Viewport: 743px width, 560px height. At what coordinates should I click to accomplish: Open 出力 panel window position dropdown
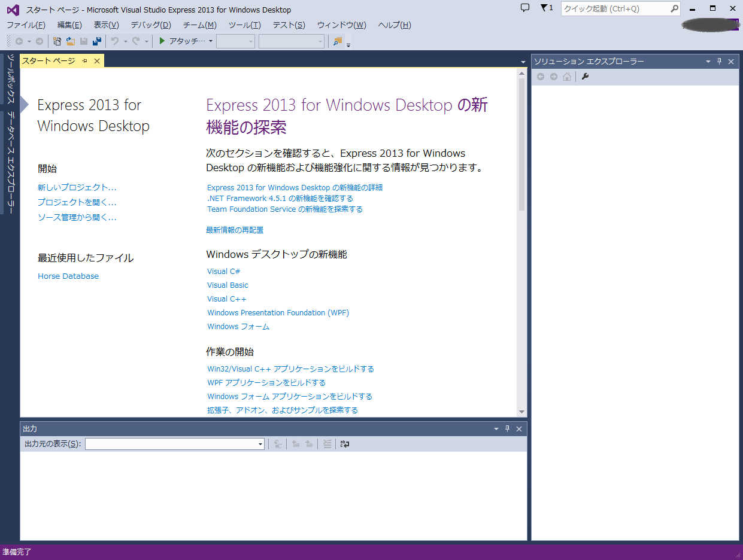pyautogui.click(x=496, y=429)
